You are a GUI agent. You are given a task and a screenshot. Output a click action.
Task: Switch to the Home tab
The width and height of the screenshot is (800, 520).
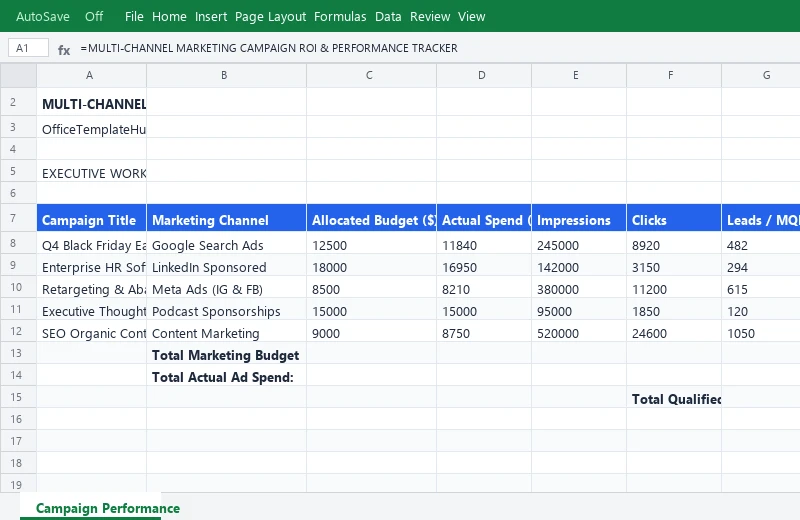pyautogui.click(x=169, y=16)
